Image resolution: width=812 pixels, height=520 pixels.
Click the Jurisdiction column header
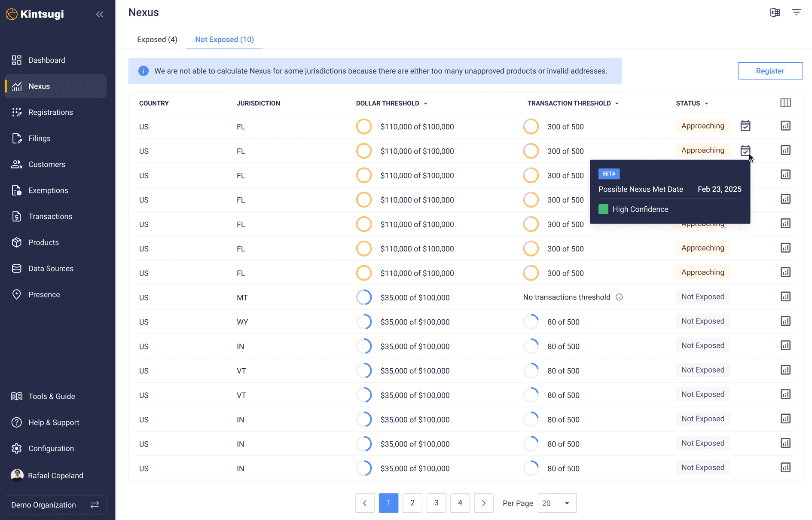coord(258,104)
